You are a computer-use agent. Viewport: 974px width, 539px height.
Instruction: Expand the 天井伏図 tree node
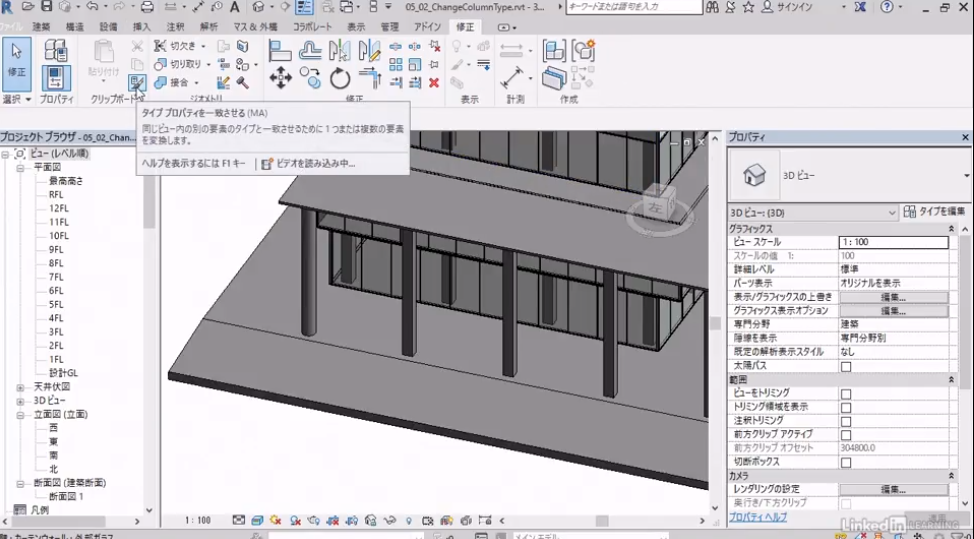point(21,387)
